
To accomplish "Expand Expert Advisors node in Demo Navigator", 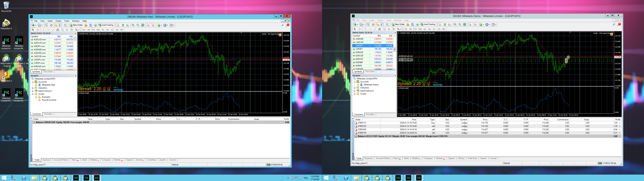I will (x=355, y=91).
